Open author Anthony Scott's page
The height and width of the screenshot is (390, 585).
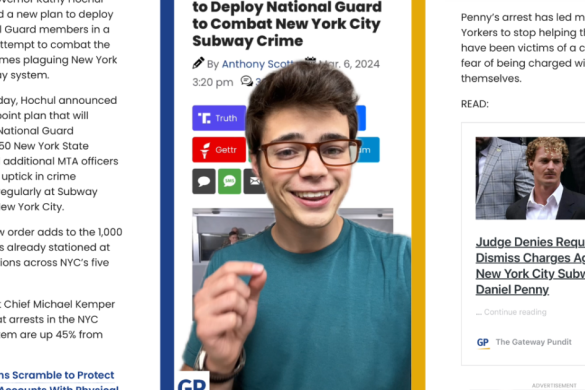257,64
